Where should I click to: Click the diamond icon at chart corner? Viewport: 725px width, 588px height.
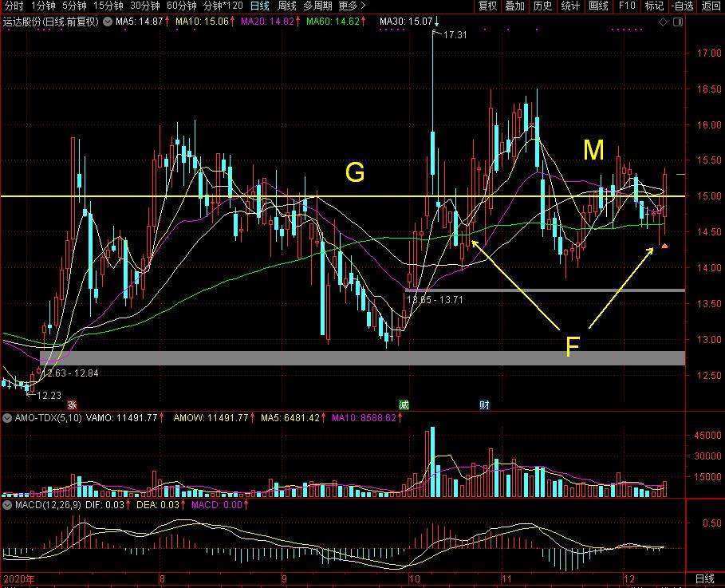pos(663,22)
